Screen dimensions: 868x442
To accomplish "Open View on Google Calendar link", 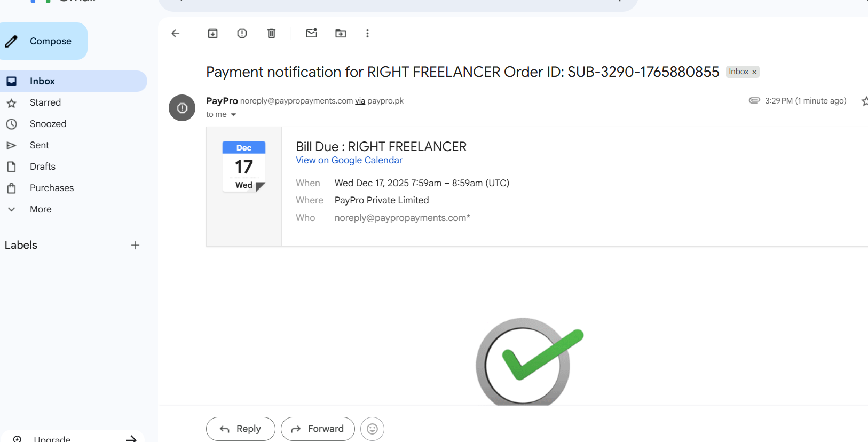I will tap(349, 160).
